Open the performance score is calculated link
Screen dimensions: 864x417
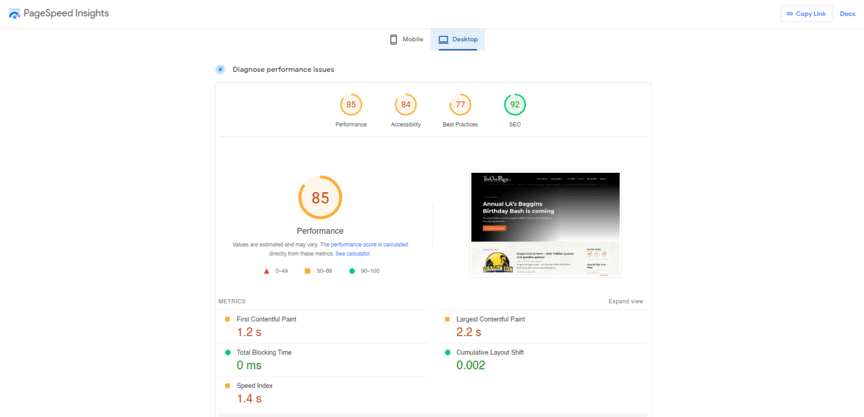tap(369, 245)
